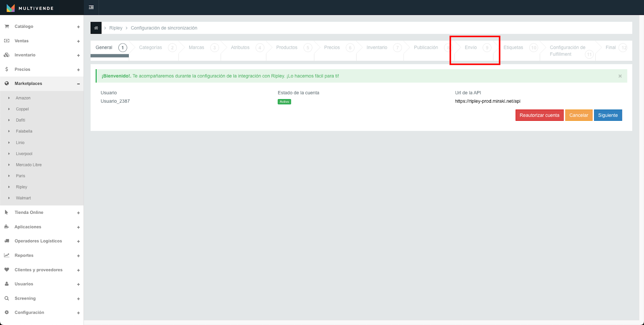The width and height of the screenshot is (644, 325).
Task: Expand the Precios menu plus sign
Action: pos(78,70)
